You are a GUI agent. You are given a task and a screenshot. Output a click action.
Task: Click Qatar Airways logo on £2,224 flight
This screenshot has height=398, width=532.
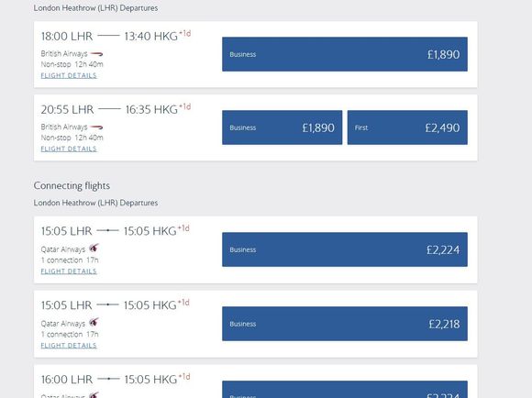94,248
